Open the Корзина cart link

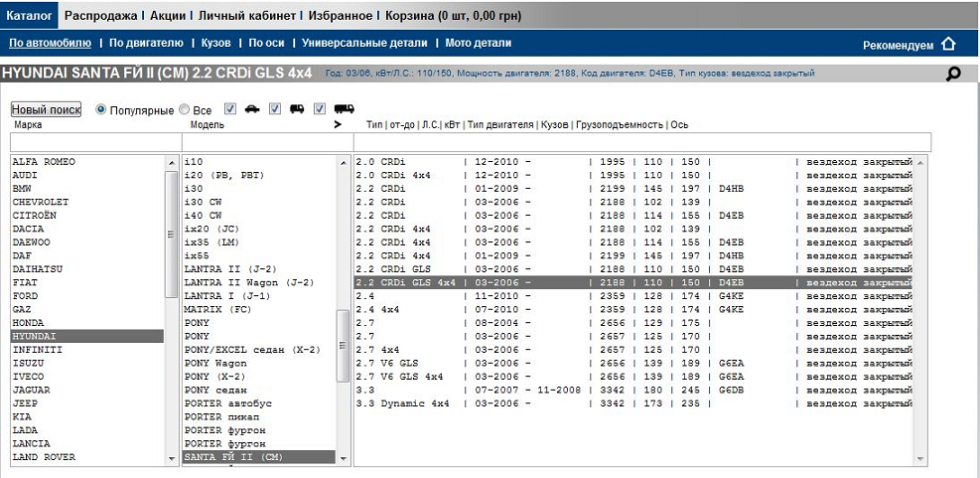[453, 16]
